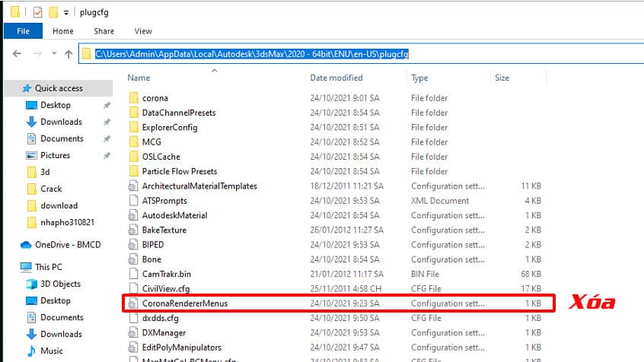Switch to the Share ribbon tab
This screenshot has width=644, height=362.
tap(104, 31)
